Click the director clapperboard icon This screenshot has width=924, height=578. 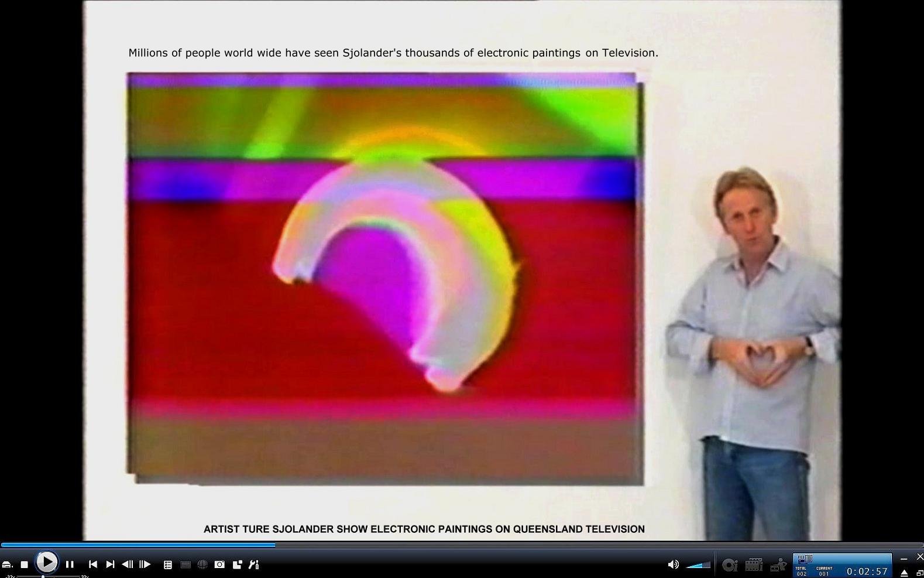(x=778, y=565)
